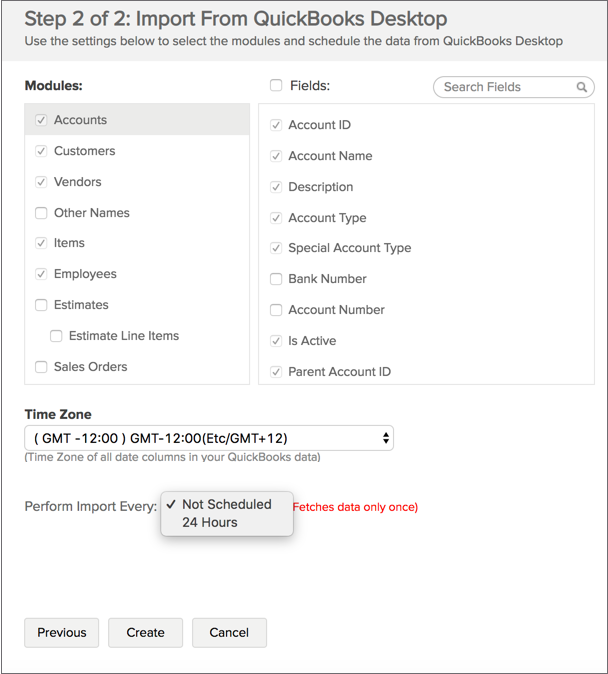Uncheck the Description field checkbox
The width and height of the screenshot is (608, 674).
coord(276,187)
